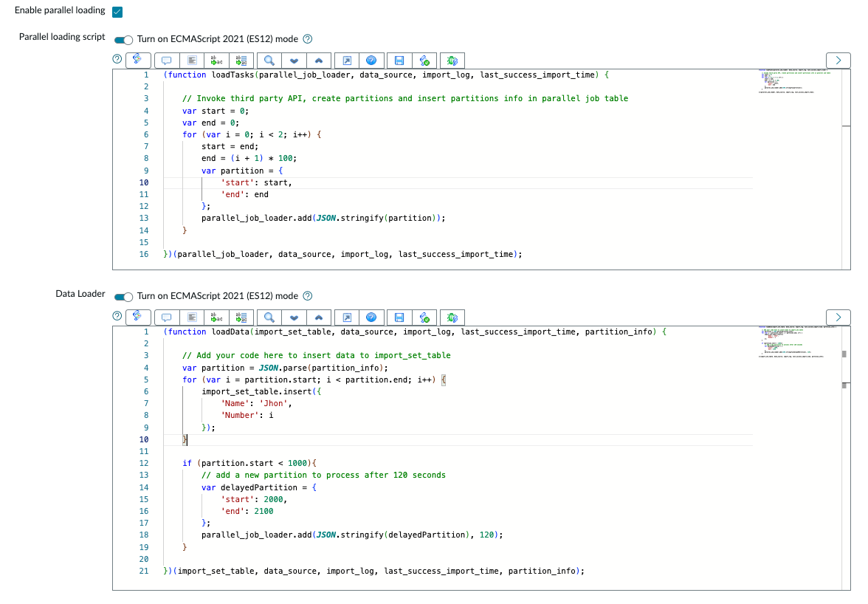Check syntax in Parallel loading script toolbar

pos(424,61)
